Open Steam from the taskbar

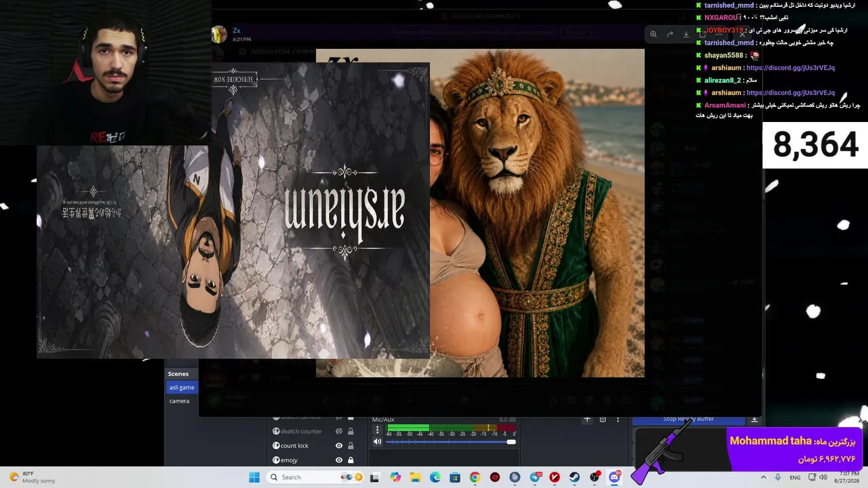tap(574, 477)
